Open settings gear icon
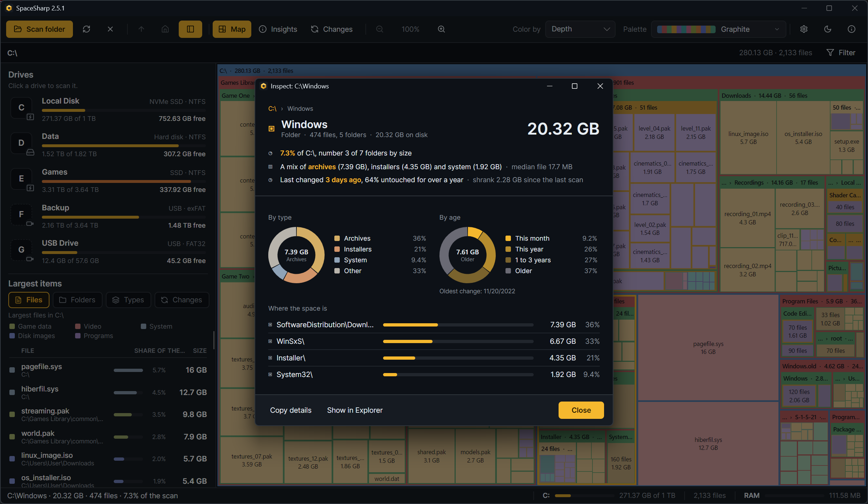868x504 pixels. tap(804, 29)
